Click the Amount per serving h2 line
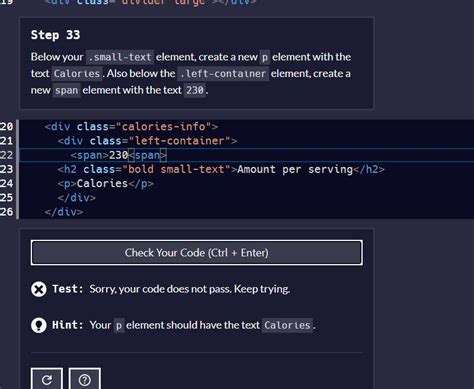The height and width of the screenshot is (389, 474). click(x=221, y=169)
